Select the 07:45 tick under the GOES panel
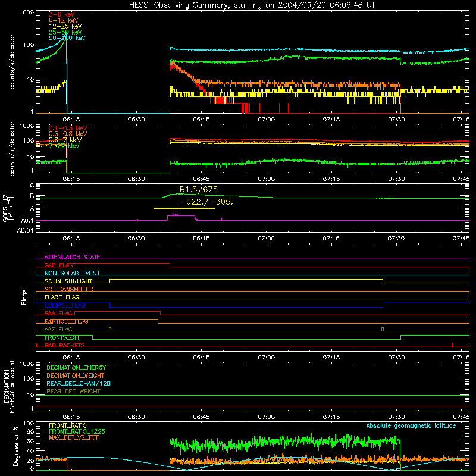The height and width of the screenshot is (476, 476). 461,239
